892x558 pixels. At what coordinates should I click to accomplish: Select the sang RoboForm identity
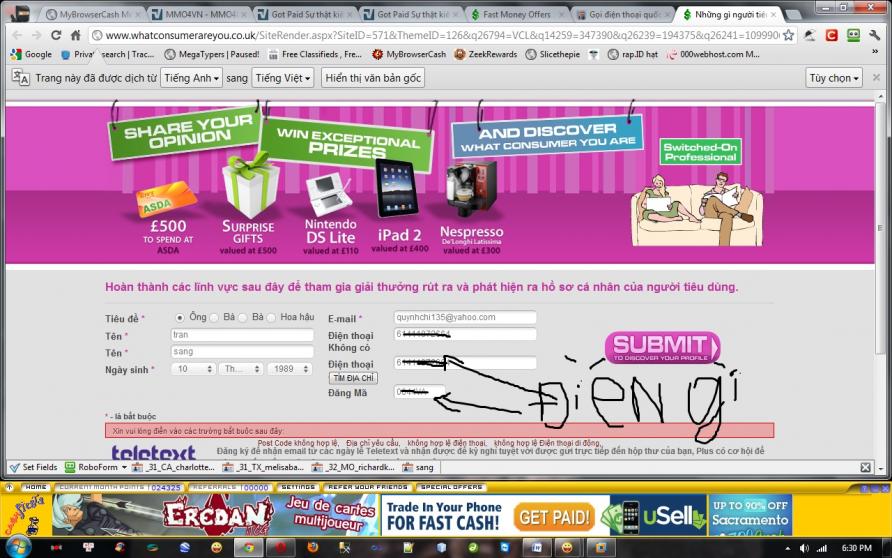pyautogui.click(x=418, y=468)
